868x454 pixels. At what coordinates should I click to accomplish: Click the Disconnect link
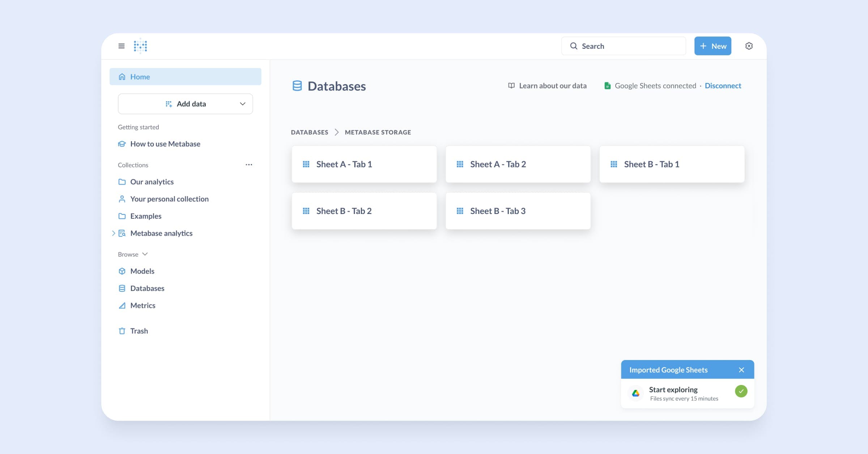point(723,86)
